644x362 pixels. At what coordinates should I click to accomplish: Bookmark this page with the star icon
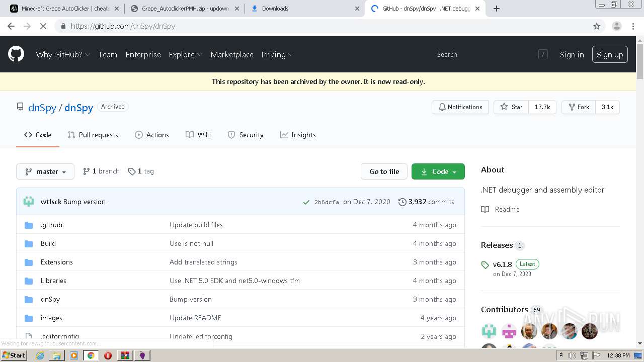597,26
